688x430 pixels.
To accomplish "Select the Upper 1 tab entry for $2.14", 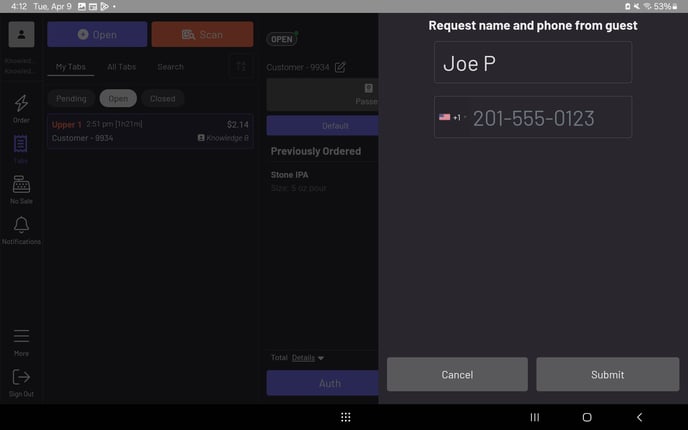I will (x=150, y=131).
